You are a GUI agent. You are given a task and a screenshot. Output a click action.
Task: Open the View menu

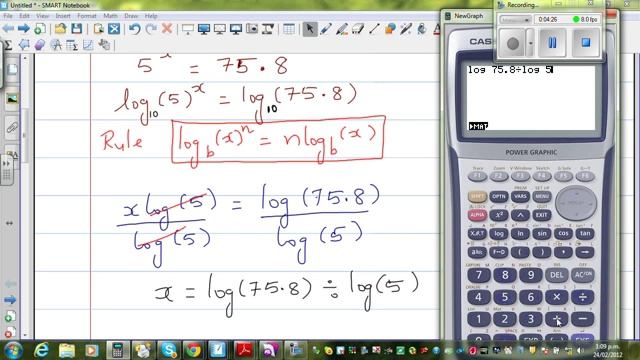point(42,16)
